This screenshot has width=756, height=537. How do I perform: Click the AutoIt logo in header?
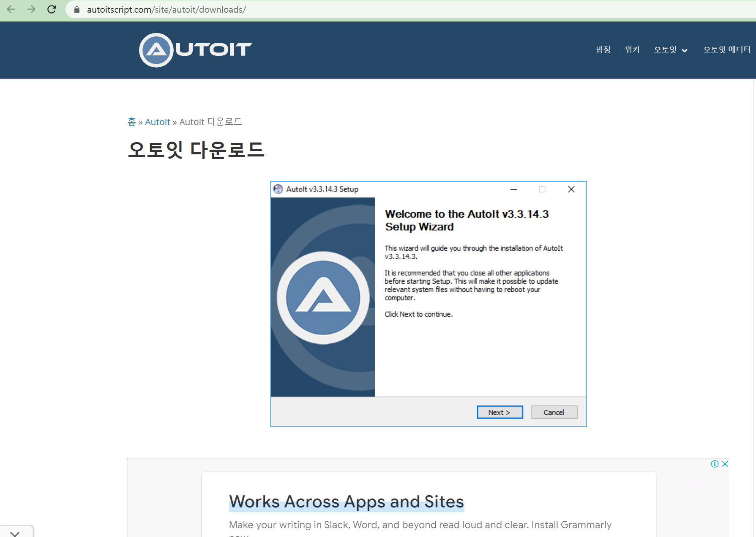(195, 50)
